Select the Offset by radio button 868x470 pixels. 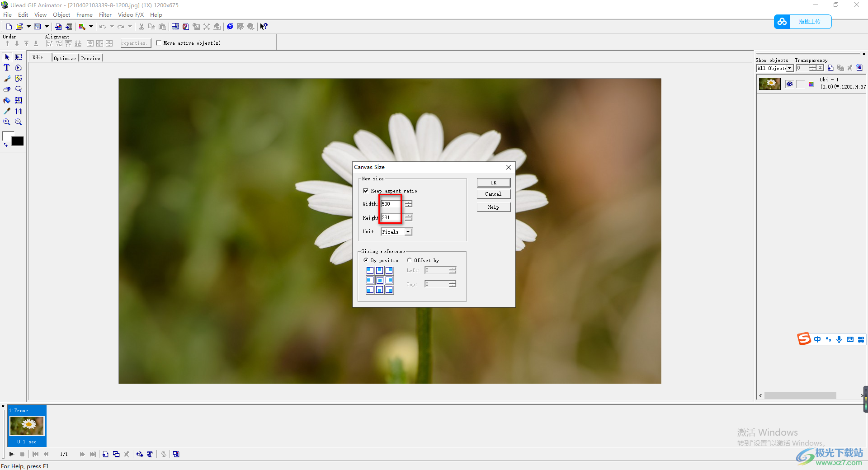click(409, 260)
